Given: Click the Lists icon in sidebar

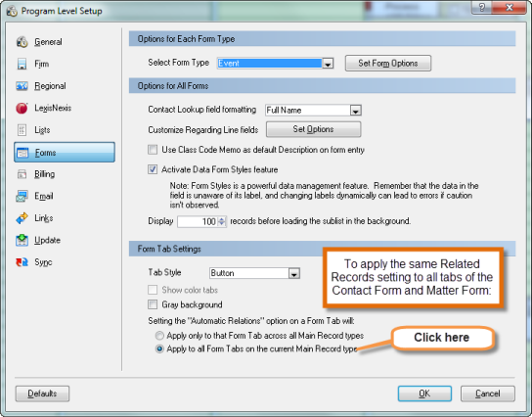Looking at the screenshot, I should 22,130.
